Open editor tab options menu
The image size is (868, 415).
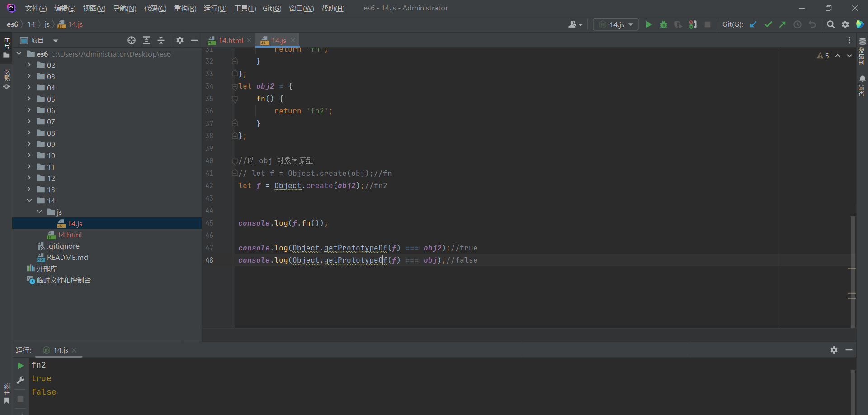[x=849, y=40]
